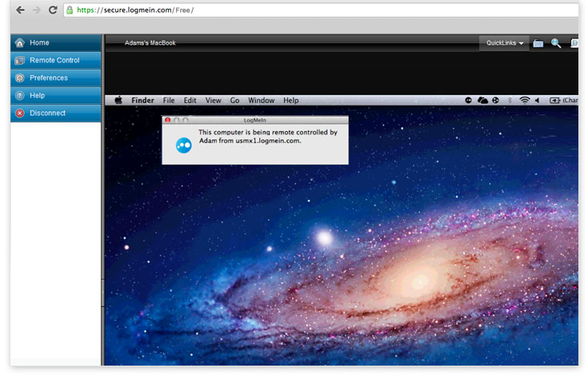Focus the secure.logmein.com address bar
Screen dimensions: 588x376
(321, 10)
